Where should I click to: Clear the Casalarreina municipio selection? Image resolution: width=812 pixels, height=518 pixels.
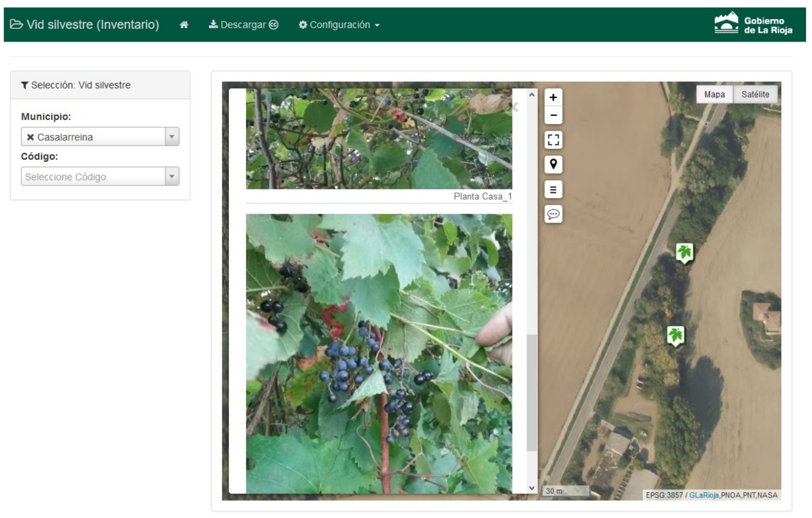point(30,137)
